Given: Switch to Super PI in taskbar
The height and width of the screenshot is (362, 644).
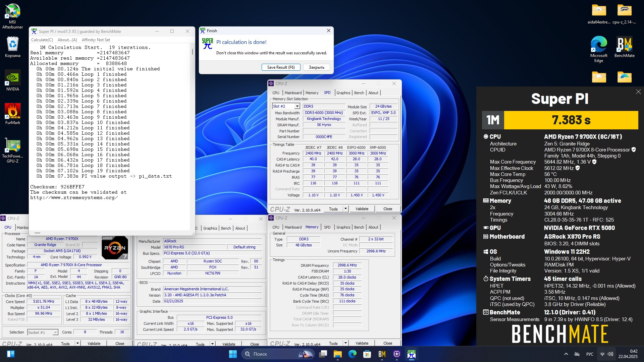Looking at the screenshot, I should point(411,354).
